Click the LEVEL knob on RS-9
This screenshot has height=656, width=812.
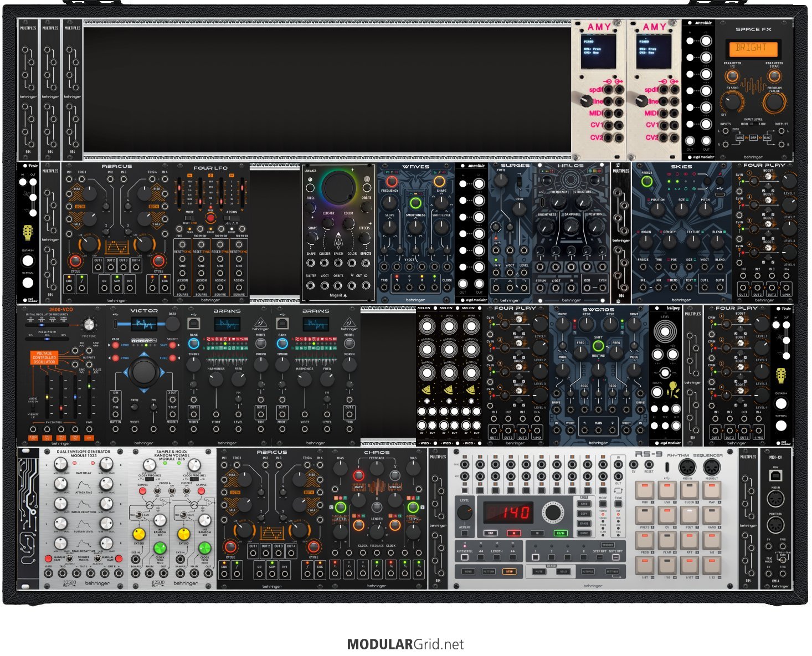click(465, 512)
